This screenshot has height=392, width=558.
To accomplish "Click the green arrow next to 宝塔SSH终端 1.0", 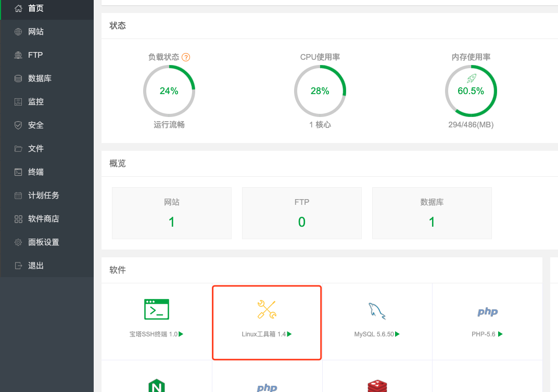I will [x=181, y=334].
